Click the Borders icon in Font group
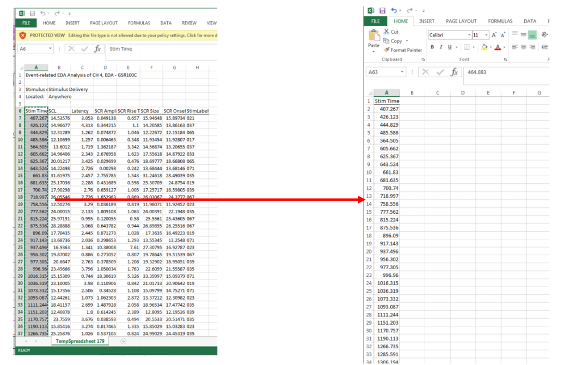Screen dimensions: 588x365 pos(468,47)
